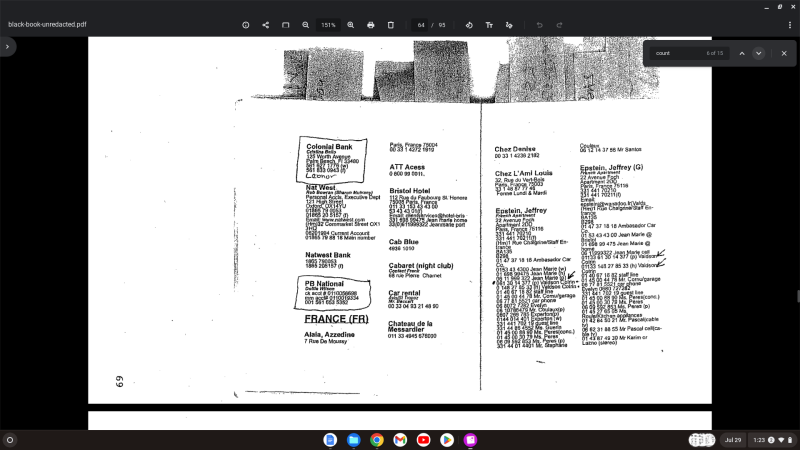Click the zoom percentage field 151%

pos(328,25)
